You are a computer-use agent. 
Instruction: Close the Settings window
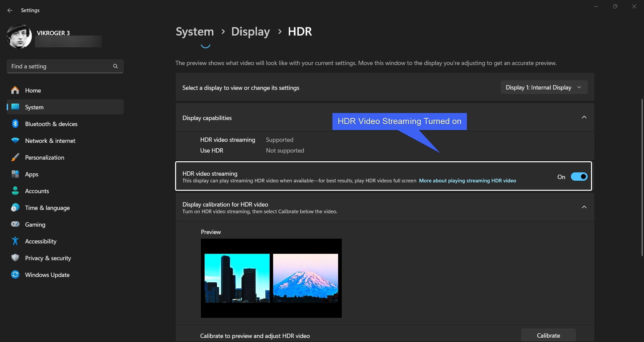(x=634, y=6)
